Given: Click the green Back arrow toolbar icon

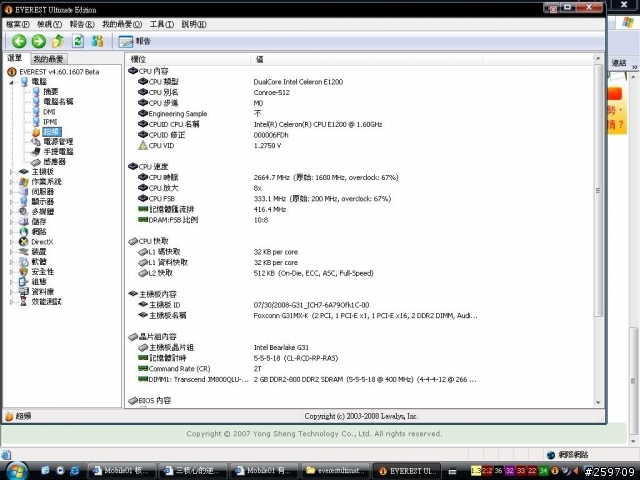Looking at the screenshot, I should tap(19, 41).
